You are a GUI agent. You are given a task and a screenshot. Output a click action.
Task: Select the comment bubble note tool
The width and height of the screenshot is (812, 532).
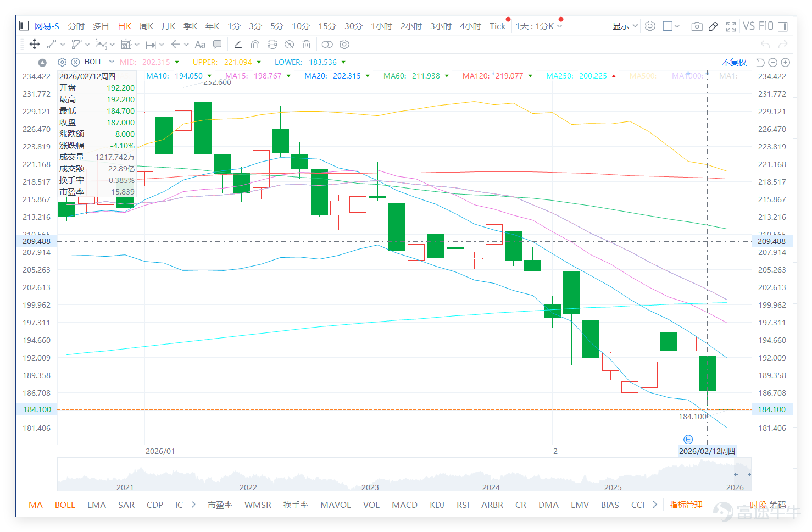(x=218, y=45)
